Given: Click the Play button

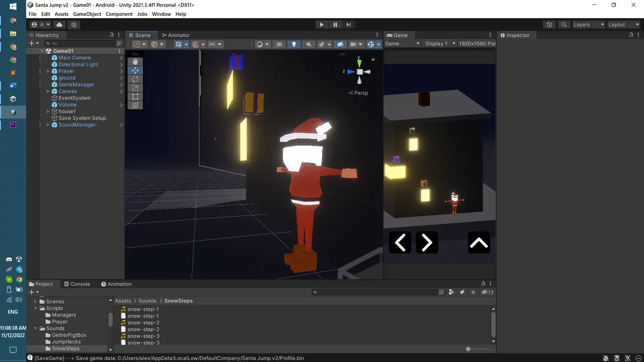Looking at the screenshot, I should (x=321, y=25).
